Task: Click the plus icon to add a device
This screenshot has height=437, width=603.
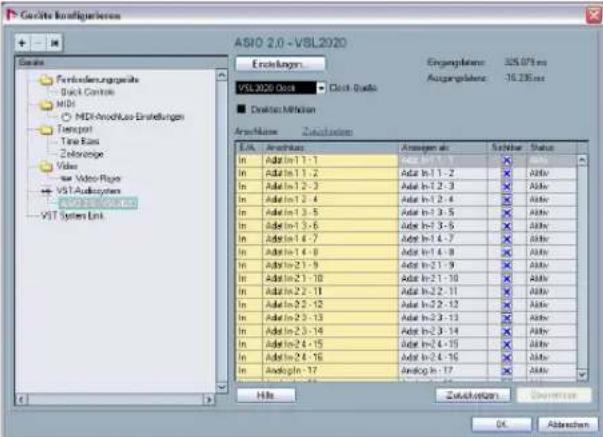Action: point(22,43)
